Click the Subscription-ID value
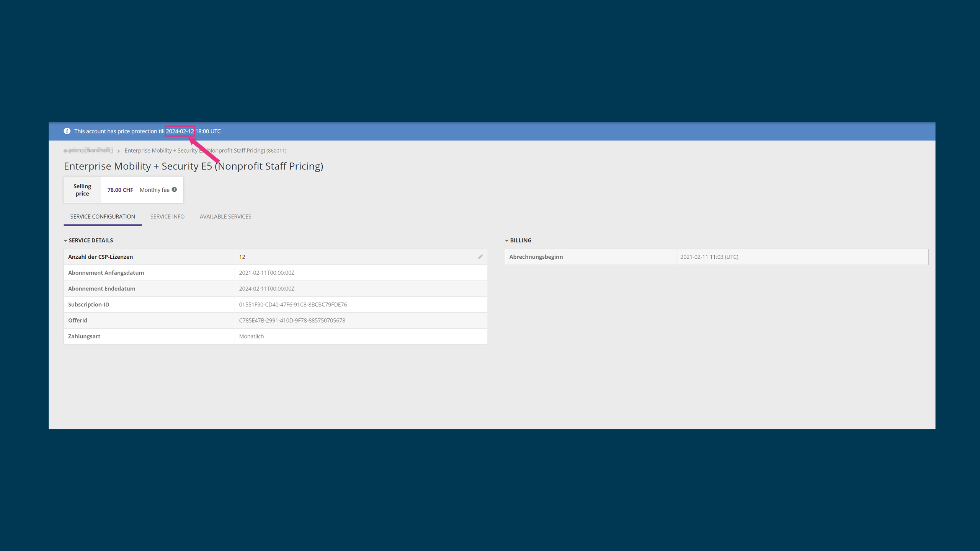 [293, 305]
